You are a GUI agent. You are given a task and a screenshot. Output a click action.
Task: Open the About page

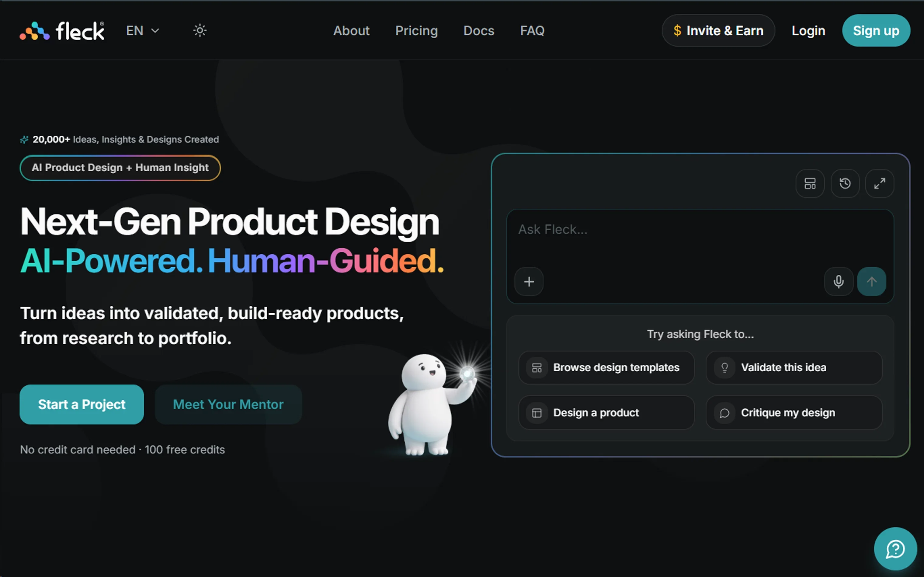[351, 30]
